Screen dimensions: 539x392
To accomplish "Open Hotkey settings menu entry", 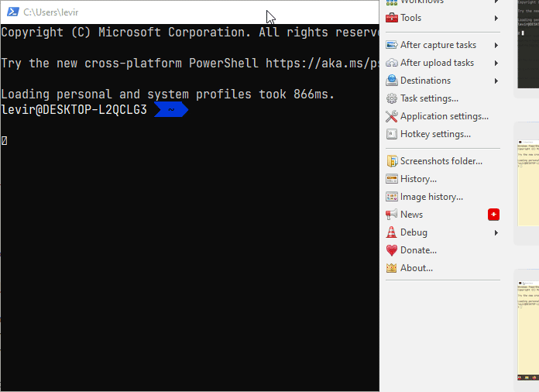I will pos(443,134).
